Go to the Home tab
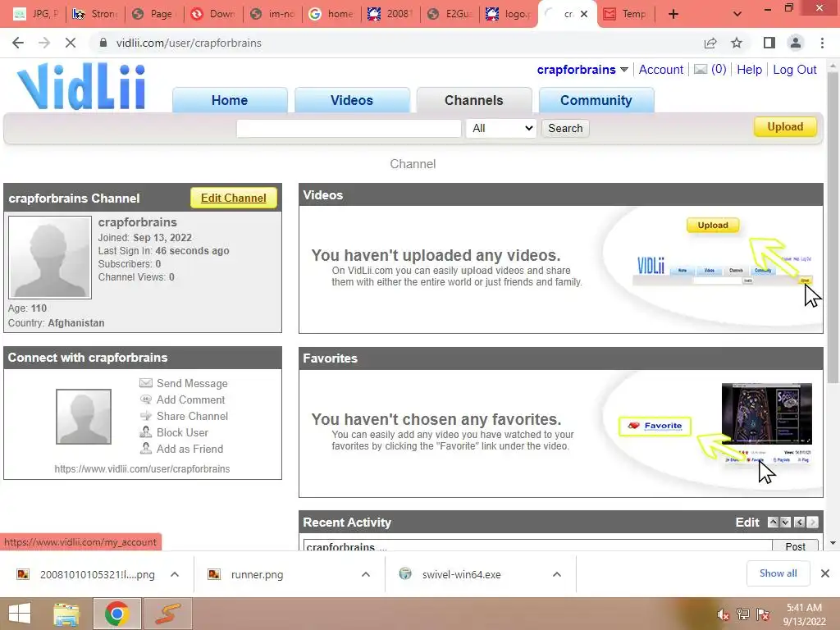The image size is (840, 630). pyautogui.click(x=230, y=100)
